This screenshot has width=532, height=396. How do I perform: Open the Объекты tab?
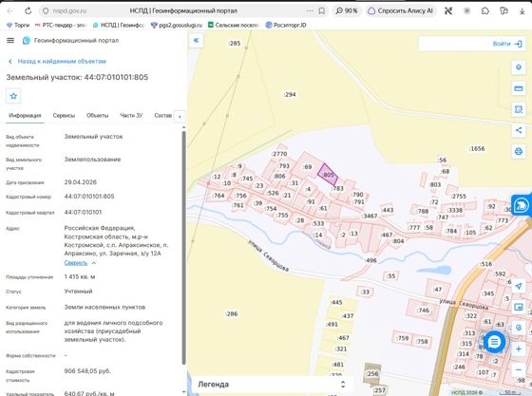pos(97,115)
